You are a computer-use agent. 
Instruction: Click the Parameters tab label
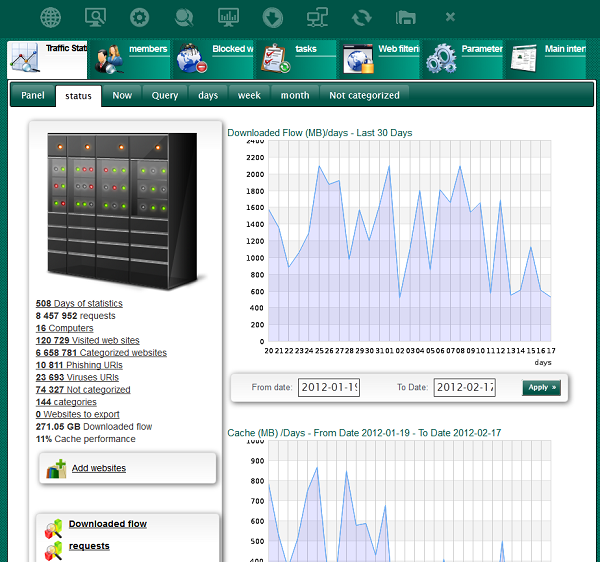pyautogui.click(x=482, y=49)
